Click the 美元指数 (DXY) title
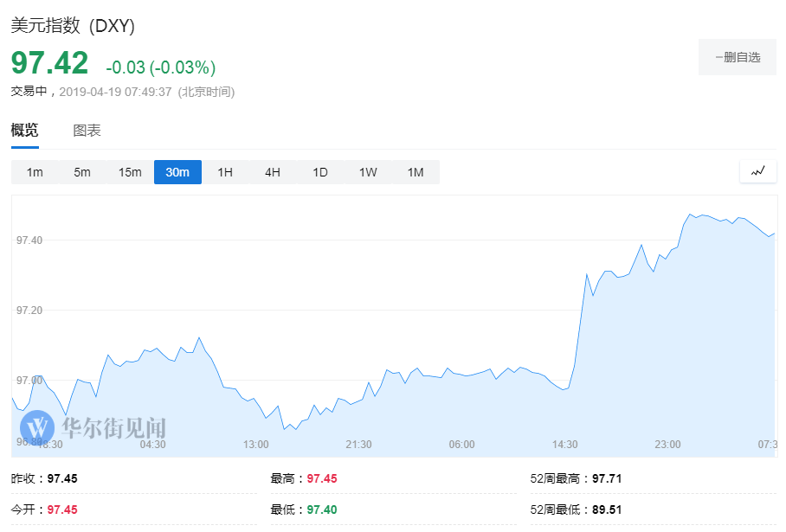Image resolution: width=786 pixels, height=532 pixels. pos(73,26)
